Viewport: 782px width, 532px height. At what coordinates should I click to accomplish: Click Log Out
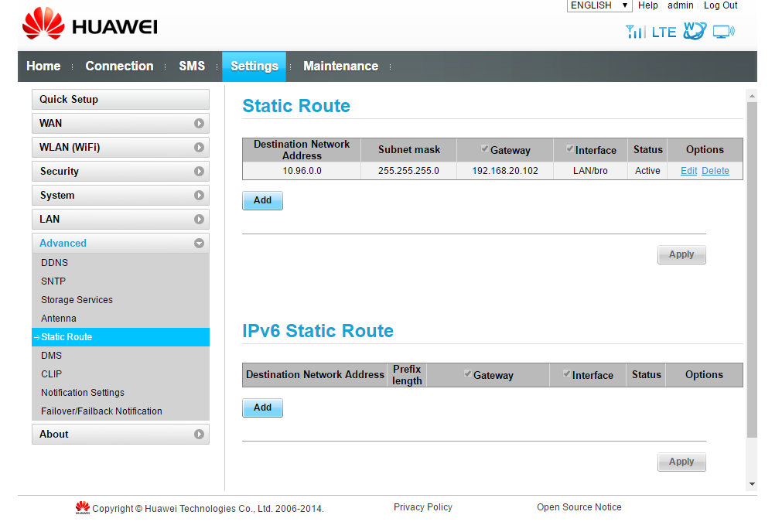[720, 5]
